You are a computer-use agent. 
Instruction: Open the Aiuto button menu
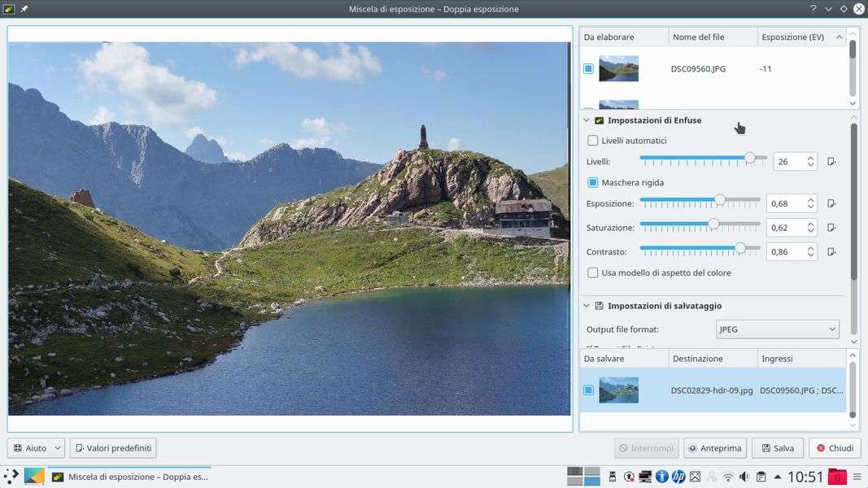point(36,448)
